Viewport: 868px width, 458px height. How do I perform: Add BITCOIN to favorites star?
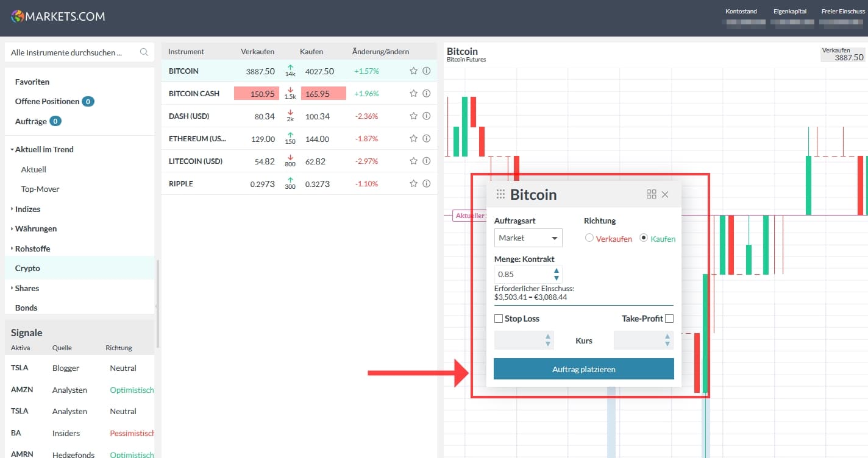(413, 71)
